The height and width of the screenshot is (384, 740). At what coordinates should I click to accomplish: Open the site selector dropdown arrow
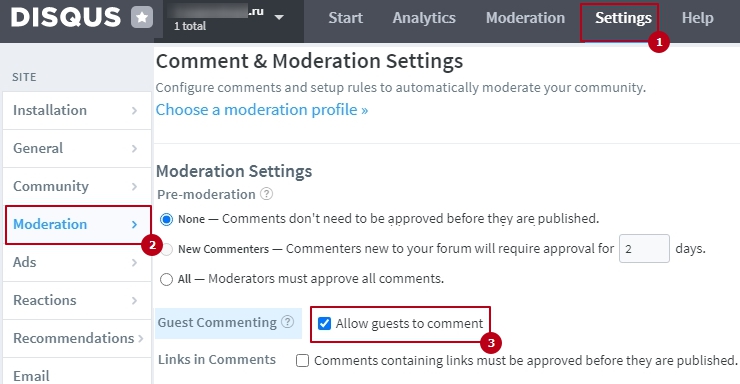coord(279,17)
